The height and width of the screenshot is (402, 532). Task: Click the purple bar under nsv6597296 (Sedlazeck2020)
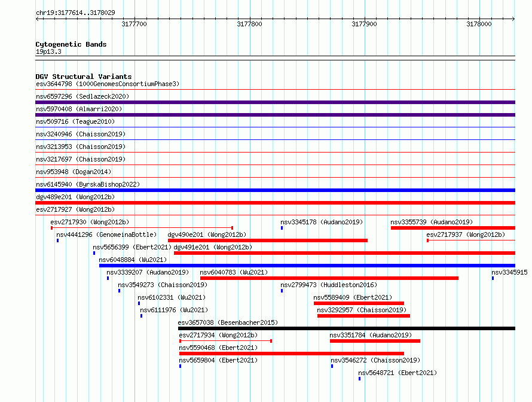[275, 102]
